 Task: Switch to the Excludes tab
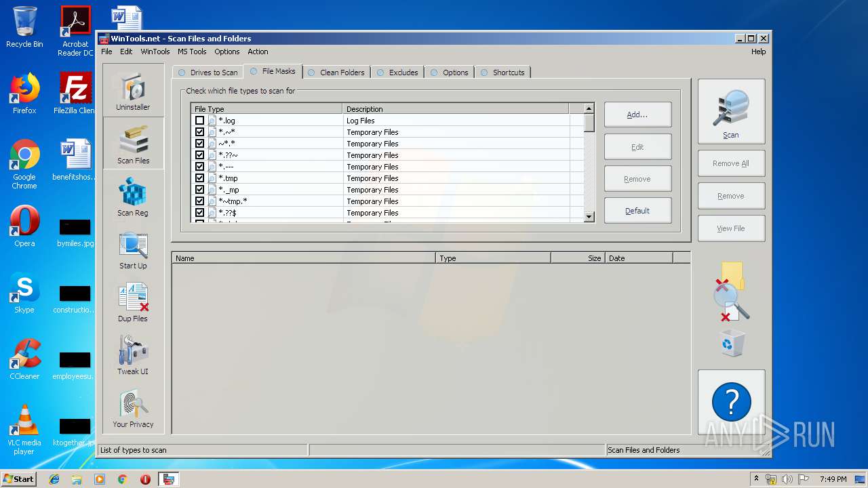[x=397, y=73]
